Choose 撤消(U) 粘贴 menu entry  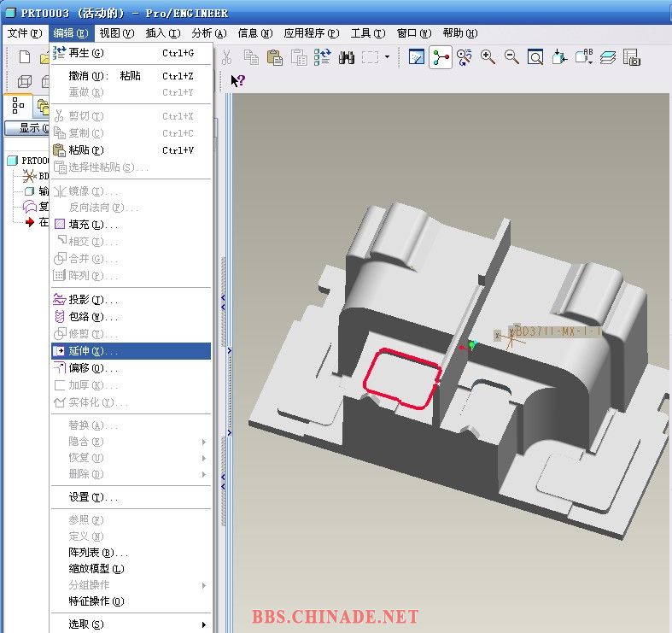(131, 76)
